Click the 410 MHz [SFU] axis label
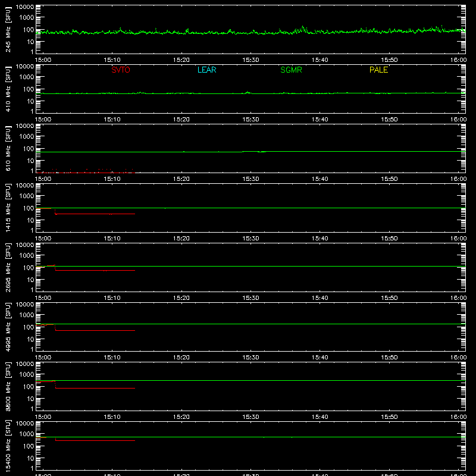476x476 pixels. click(x=8, y=89)
